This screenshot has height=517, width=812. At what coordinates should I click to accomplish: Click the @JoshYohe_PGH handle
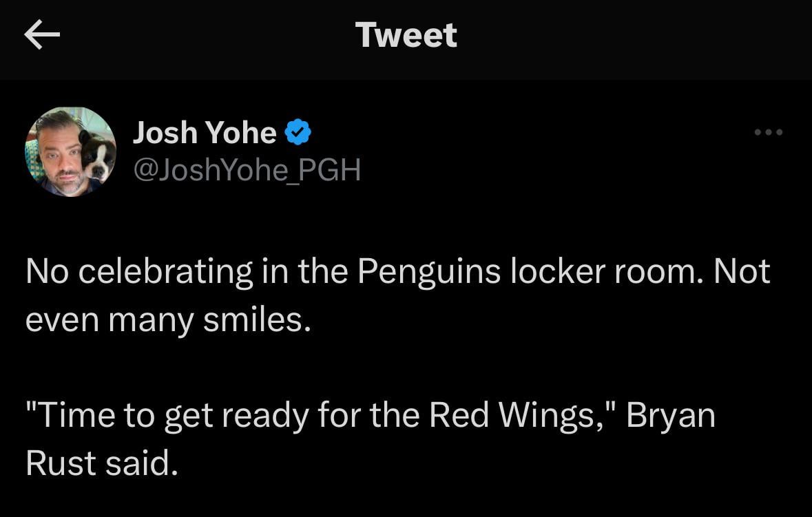[x=247, y=170]
